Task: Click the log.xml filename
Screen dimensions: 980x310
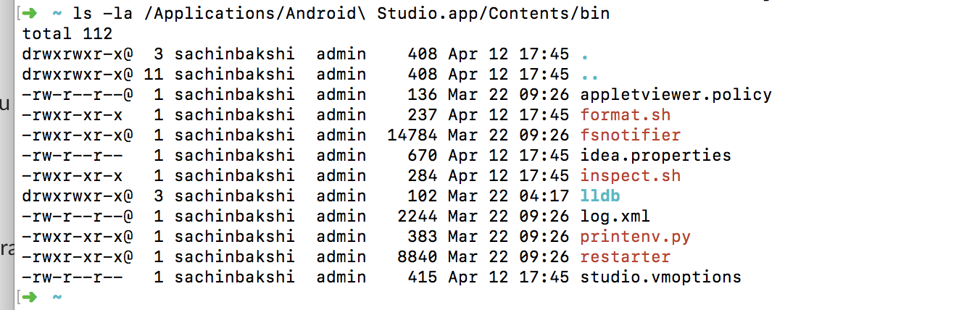Action: click(x=615, y=217)
